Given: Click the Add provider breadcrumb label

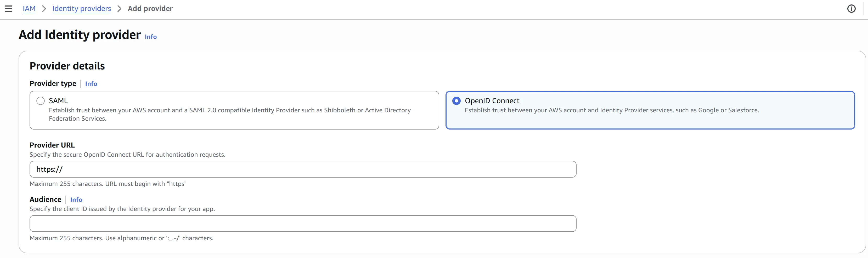Looking at the screenshot, I should [150, 9].
